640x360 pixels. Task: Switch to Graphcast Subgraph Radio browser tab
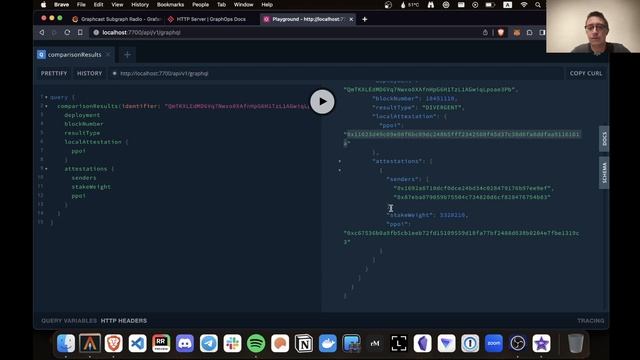click(x=117, y=19)
